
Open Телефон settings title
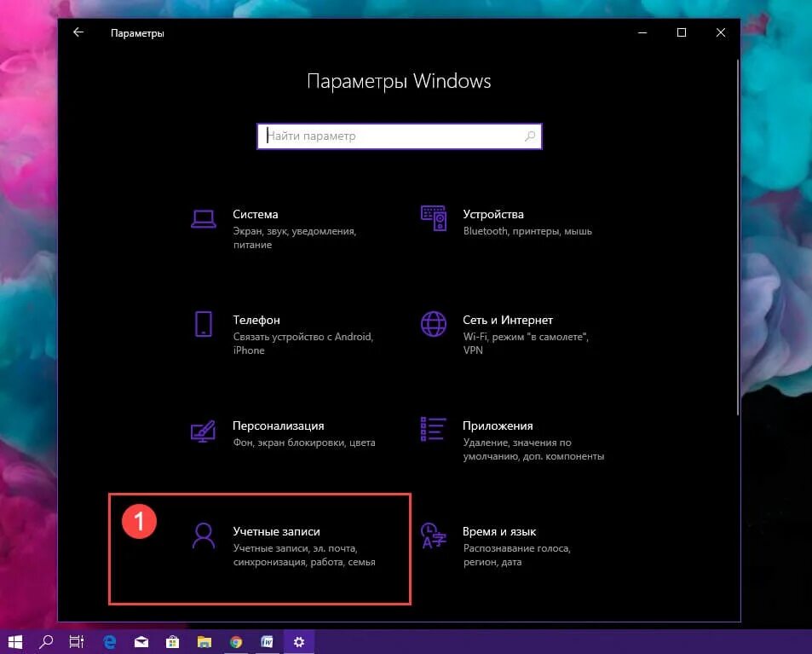click(256, 320)
